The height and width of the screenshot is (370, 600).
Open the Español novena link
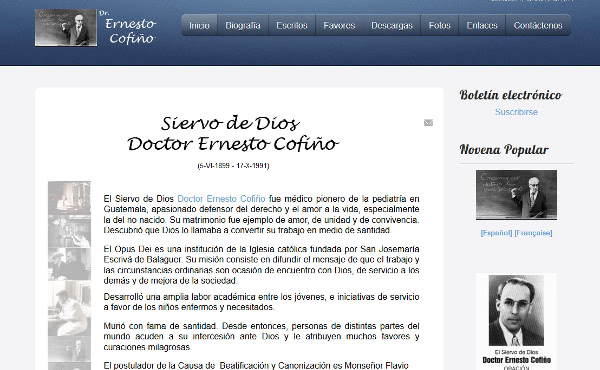[496, 233]
